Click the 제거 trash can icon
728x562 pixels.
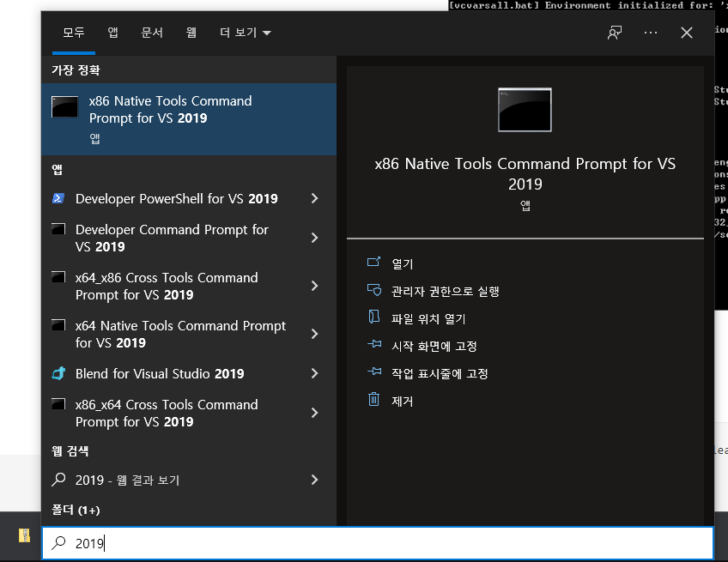pos(373,399)
